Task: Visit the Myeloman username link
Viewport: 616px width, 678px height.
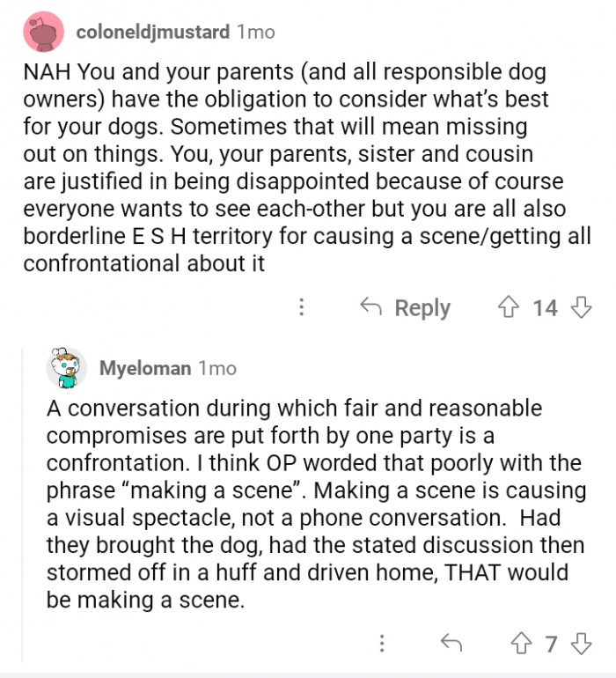Action: pos(145,368)
